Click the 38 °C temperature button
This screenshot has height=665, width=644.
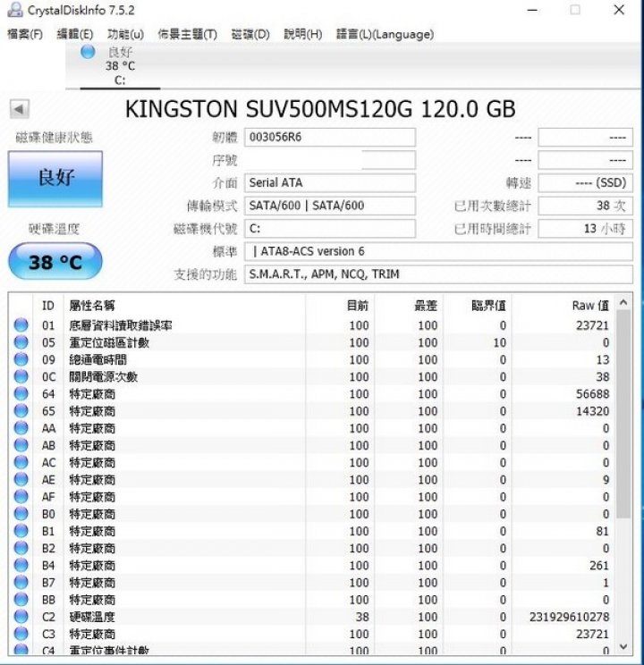(55, 261)
